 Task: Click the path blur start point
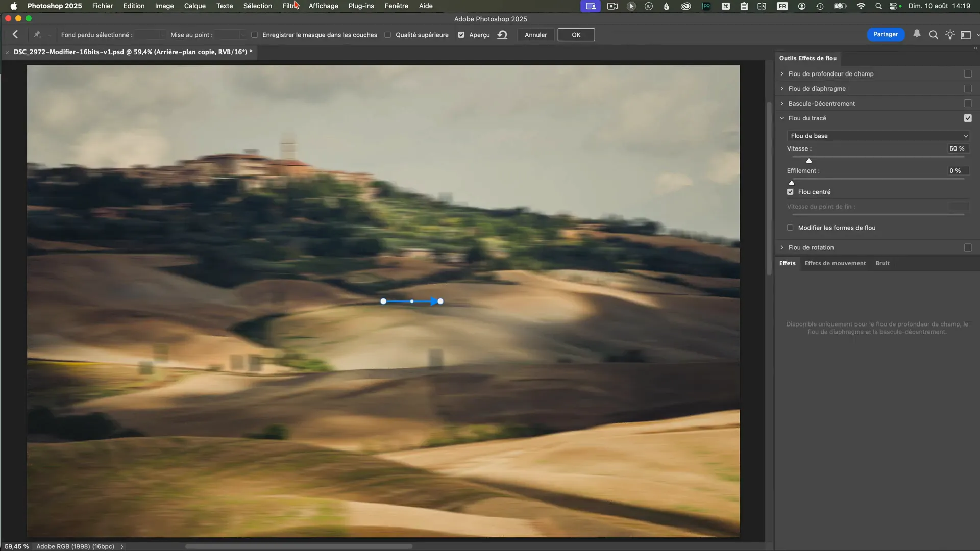(383, 302)
